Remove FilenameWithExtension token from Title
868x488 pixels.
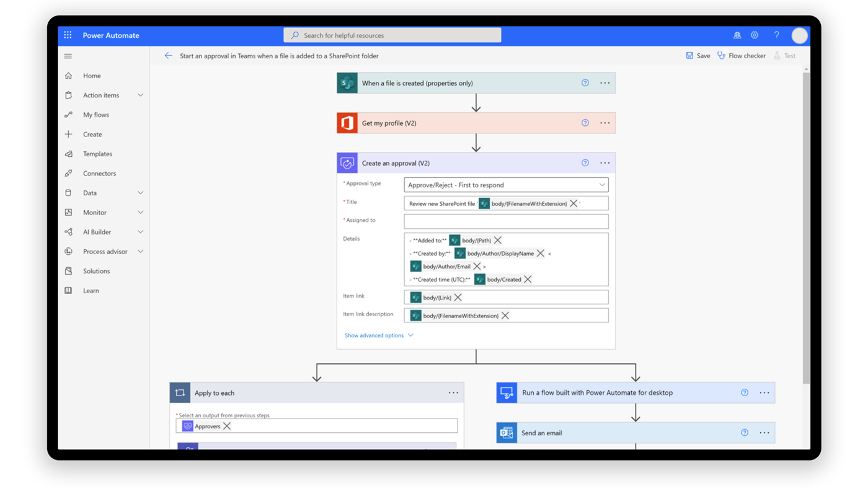point(573,203)
